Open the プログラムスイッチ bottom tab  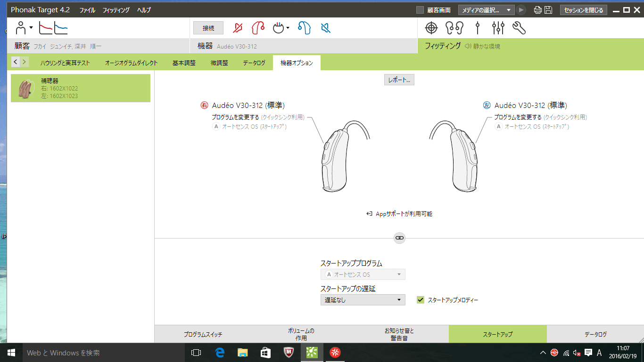tap(203, 334)
